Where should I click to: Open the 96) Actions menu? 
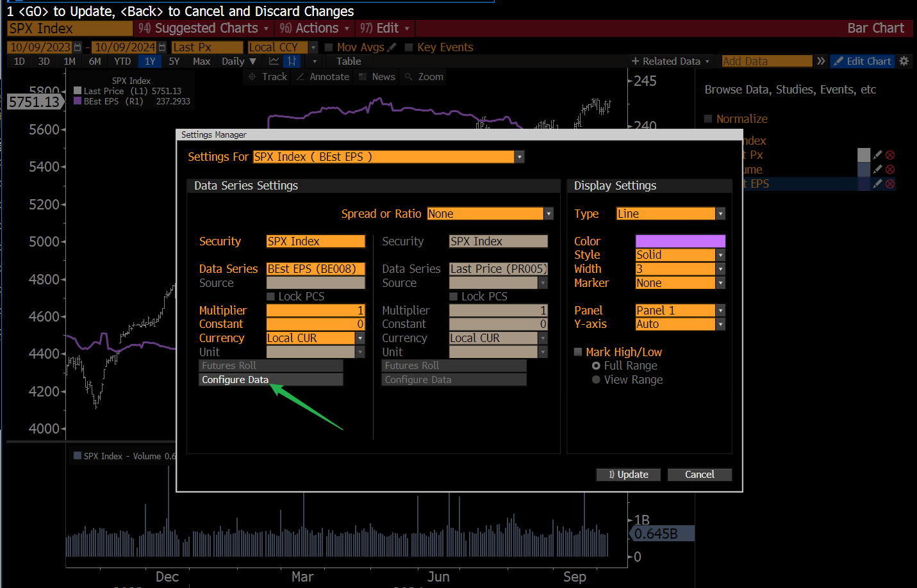pos(314,28)
